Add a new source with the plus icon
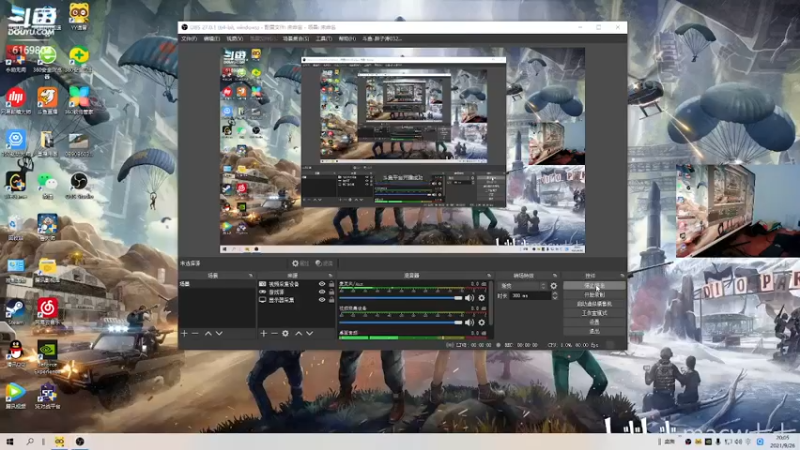 (263, 333)
